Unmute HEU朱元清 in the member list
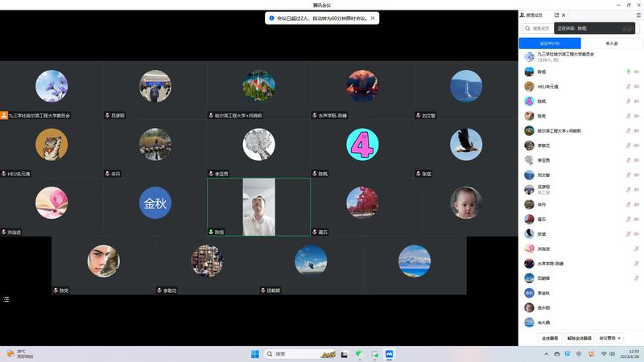 (x=628, y=86)
